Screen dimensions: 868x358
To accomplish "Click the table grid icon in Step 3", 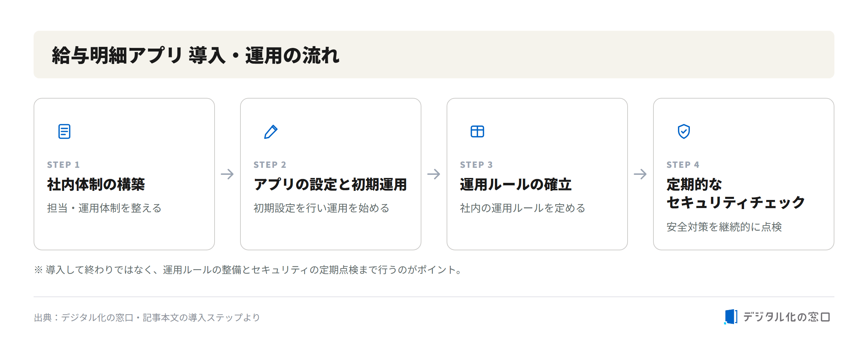I will pyautogui.click(x=477, y=131).
